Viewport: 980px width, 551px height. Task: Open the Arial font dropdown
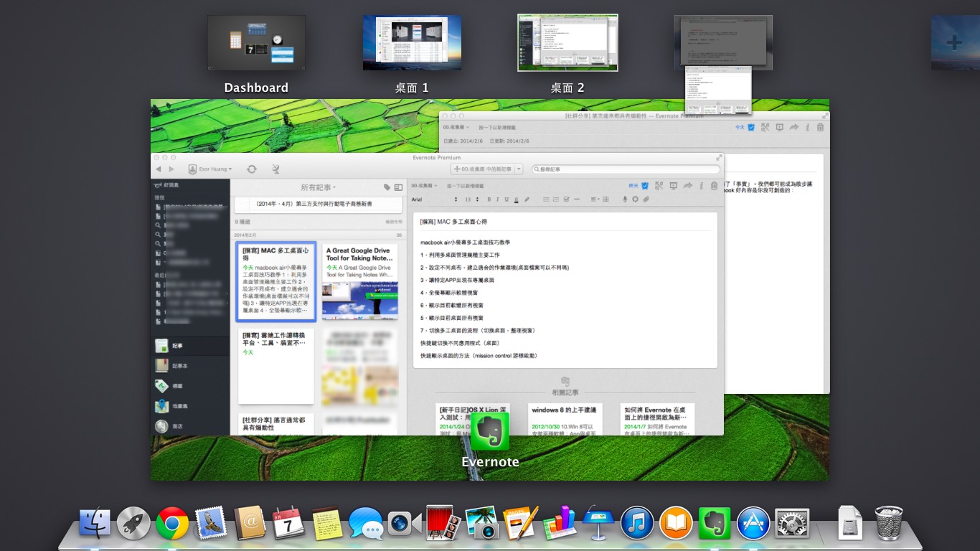tap(434, 199)
